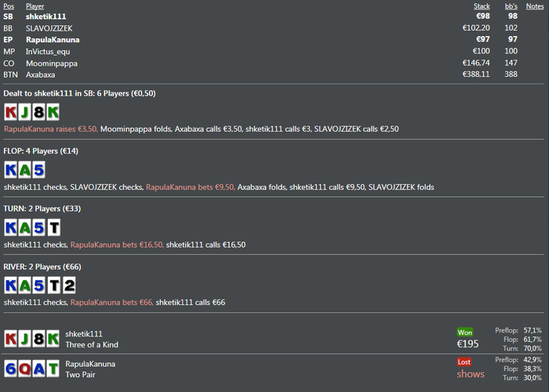Click the Pos column header
This screenshot has height=392, width=549.
9,6
